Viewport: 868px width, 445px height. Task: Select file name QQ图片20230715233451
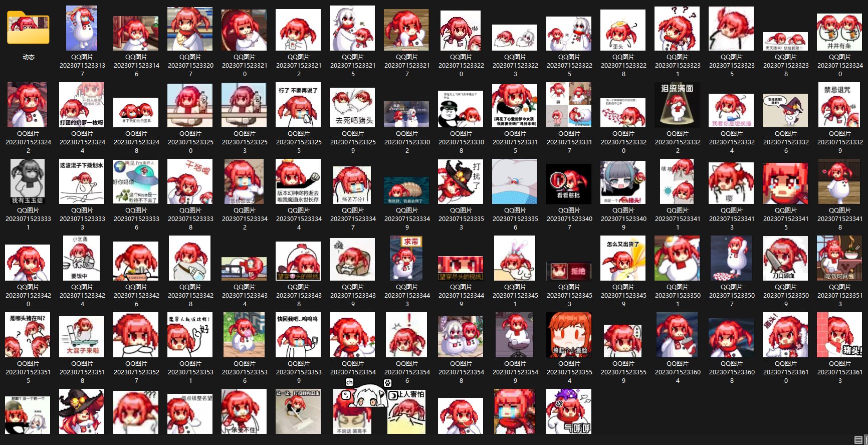[515, 295]
